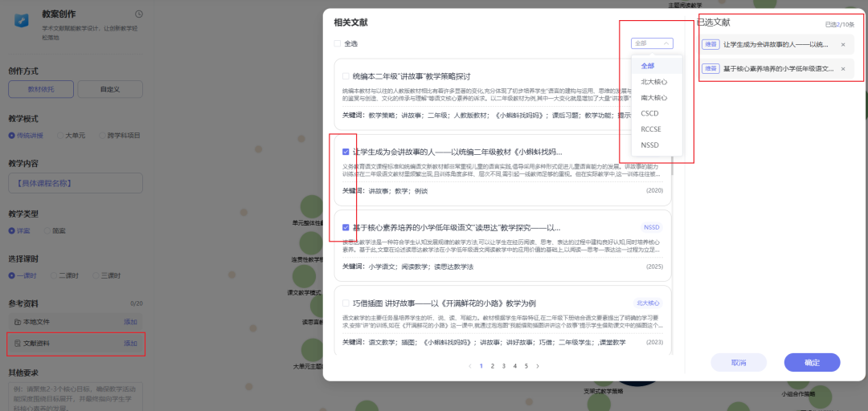Select 三课时 class period

point(106,275)
